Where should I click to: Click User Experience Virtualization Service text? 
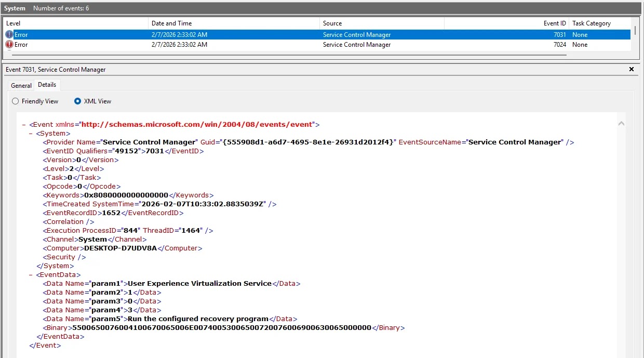tap(199, 284)
